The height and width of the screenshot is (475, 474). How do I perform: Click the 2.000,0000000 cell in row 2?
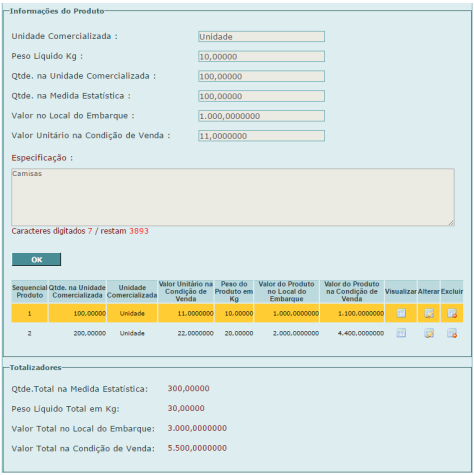click(287, 333)
